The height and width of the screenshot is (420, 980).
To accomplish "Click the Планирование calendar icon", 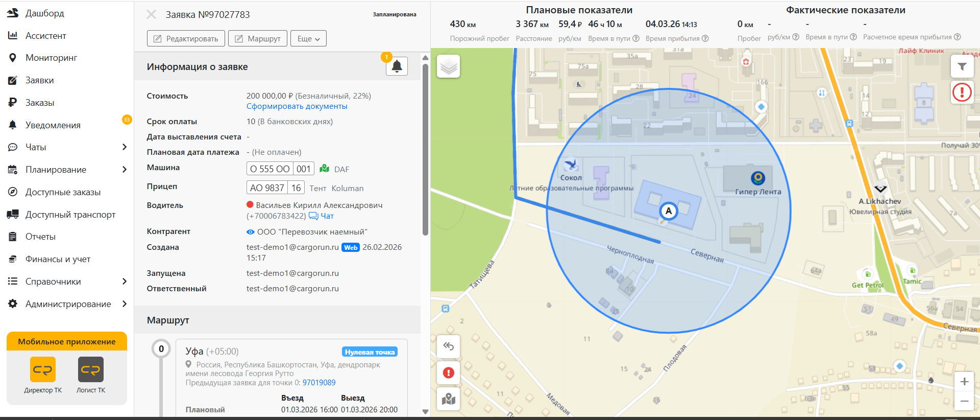I will pyautogui.click(x=13, y=170).
